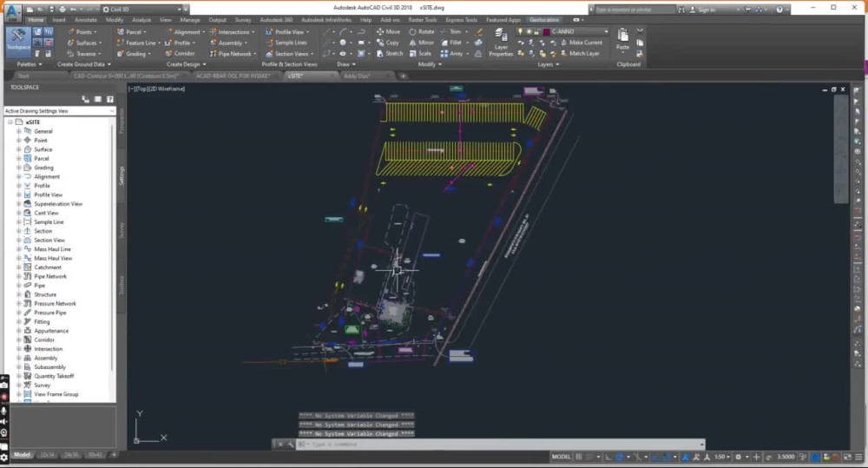
Task: Click the Surfaces button
Action: coord(84,43)
